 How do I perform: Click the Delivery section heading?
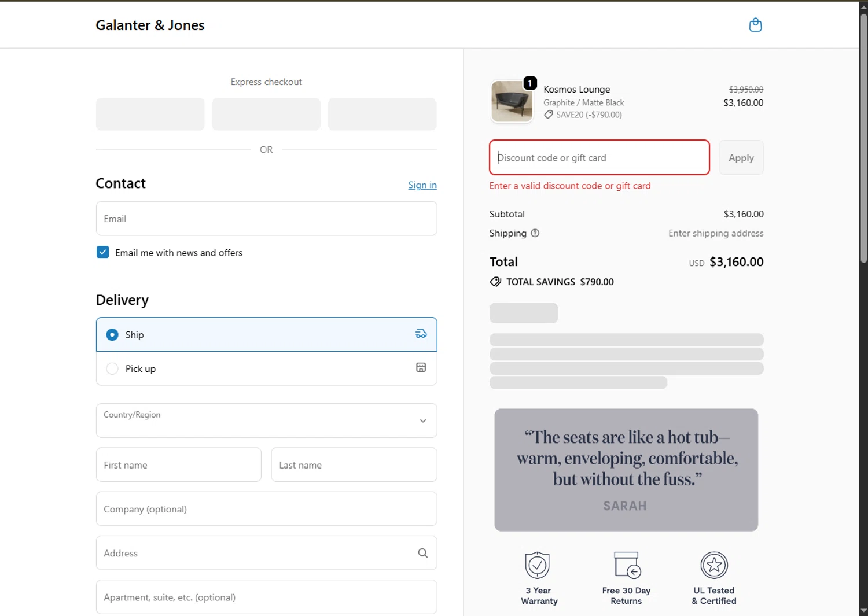tap(122, 300)
